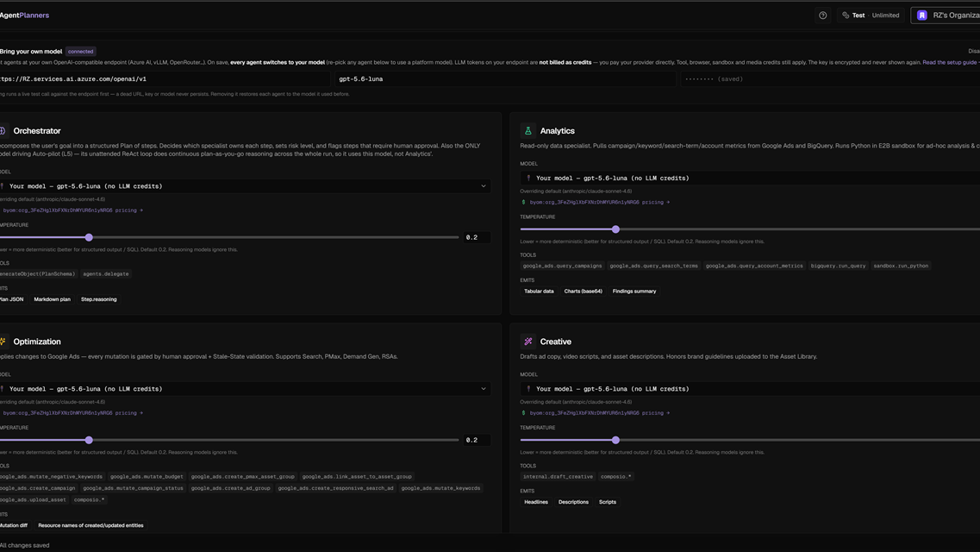Adjust the Creative temperature slider handle
The height and width of the screenshot is (552, 980).
(615, 440)
